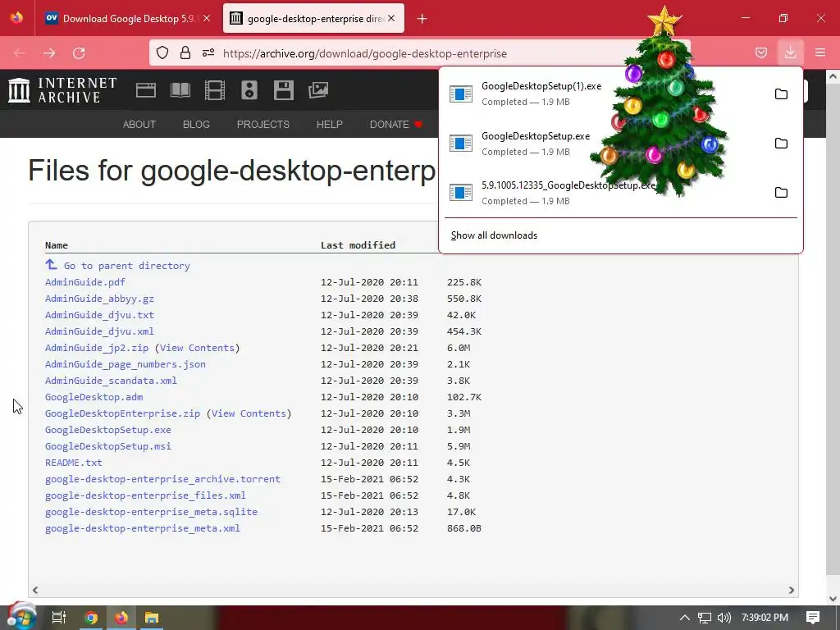This screenshot has height=630, width=840.
Task: Open the Action Center notifications icon
Action: pyautogui.click(x=813, y=618)
